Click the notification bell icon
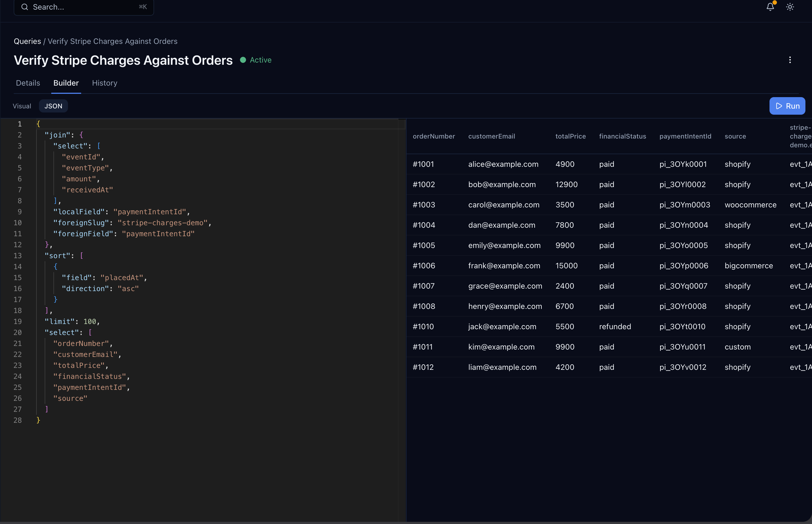The width and height of the screenshot is (812, 524). click(770, 7)
